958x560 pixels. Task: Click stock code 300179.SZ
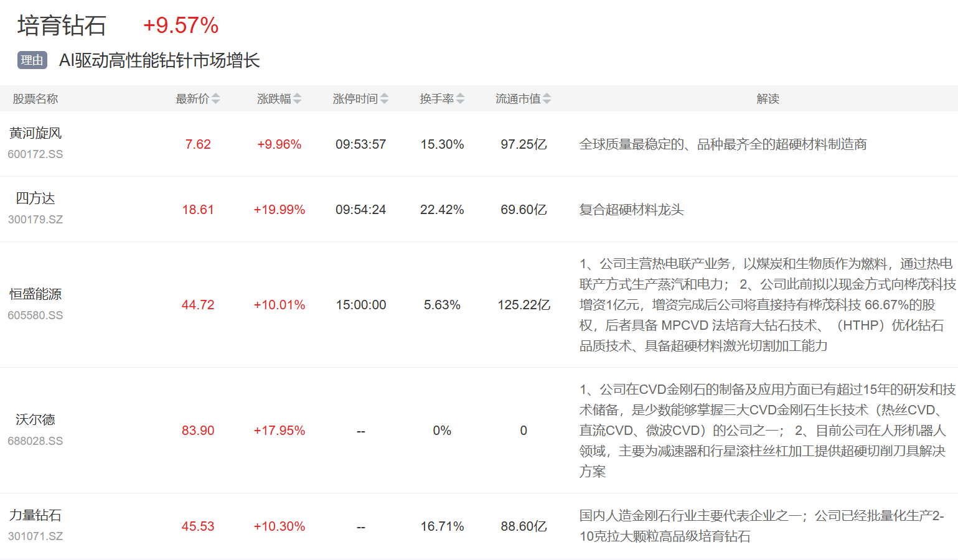coord(35,220)
